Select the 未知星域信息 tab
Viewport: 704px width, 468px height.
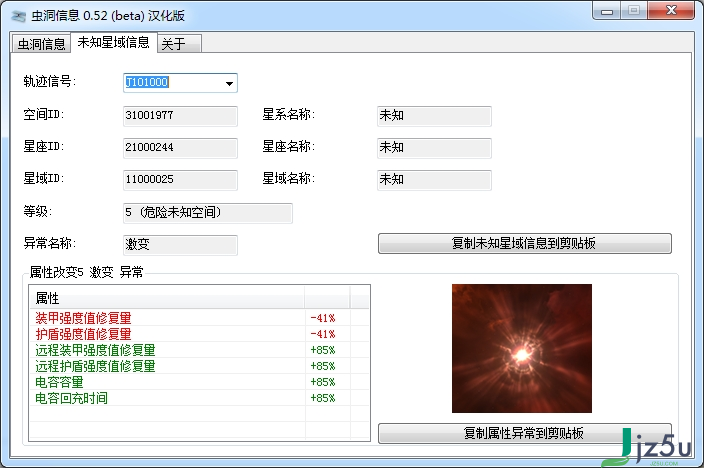pos(114,42)
